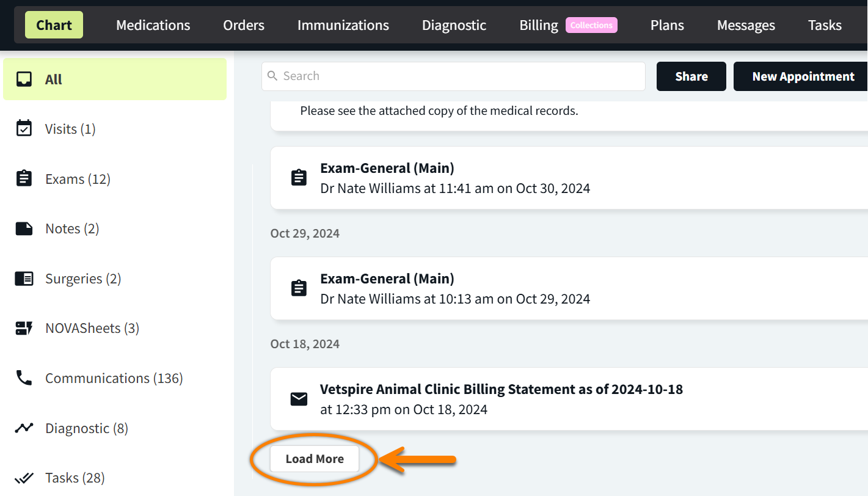This screenshot has height=496, width=868.
Task: Open the Oct 30 Exam-General entry
Action: pos(569,178)
